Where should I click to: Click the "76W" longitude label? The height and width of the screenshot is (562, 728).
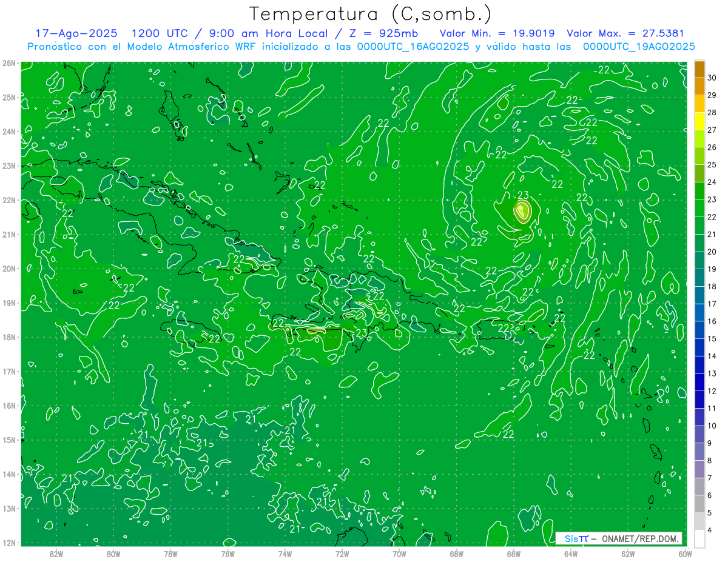[228, 554]
